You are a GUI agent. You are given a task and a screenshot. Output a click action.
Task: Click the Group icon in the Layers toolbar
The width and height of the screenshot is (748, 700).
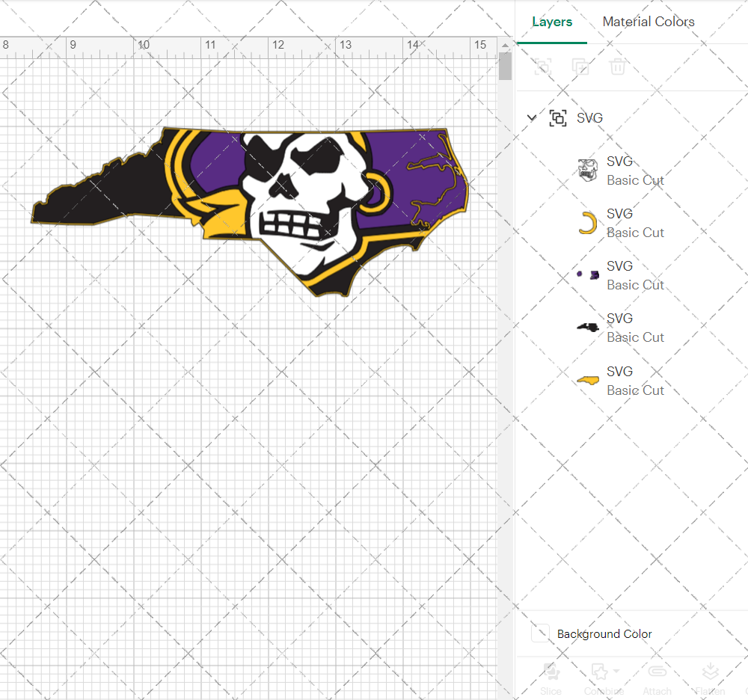click(543, 67)
